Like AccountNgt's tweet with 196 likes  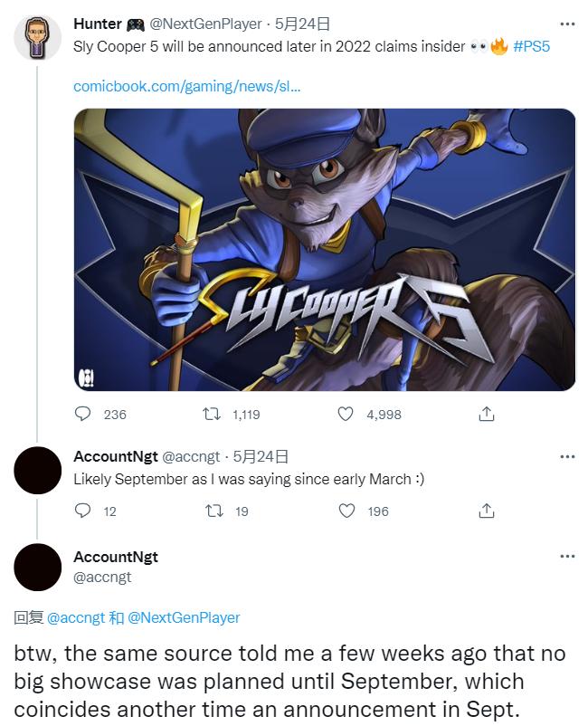[345, 511]
